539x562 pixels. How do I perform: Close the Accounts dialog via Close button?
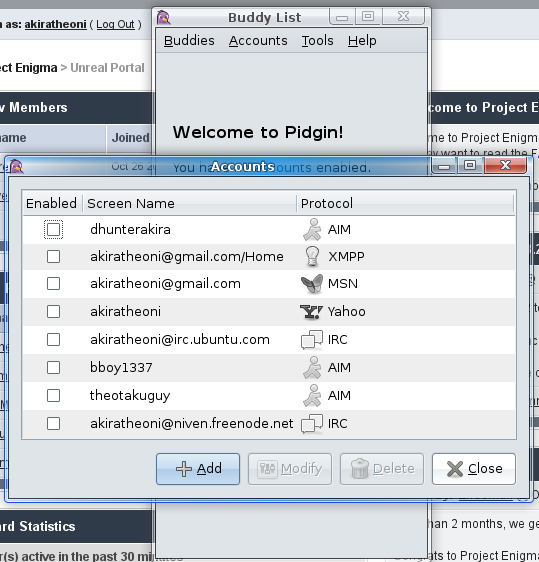474,469
